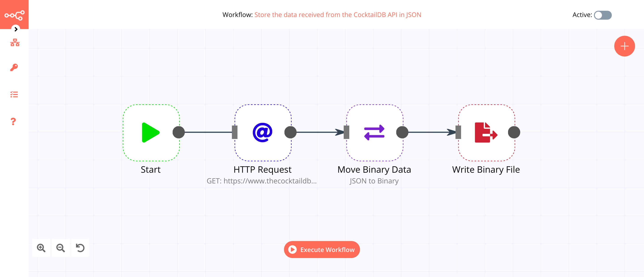Enable the workflow Active toggle
This screenshot has width=644, height=277.
(x=602, y=15)
